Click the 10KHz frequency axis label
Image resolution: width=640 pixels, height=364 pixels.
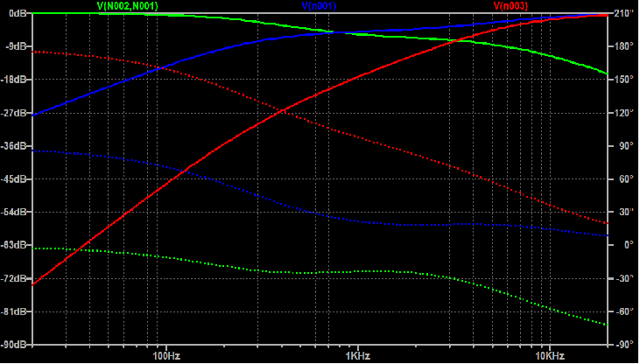(x=549, y=356)
